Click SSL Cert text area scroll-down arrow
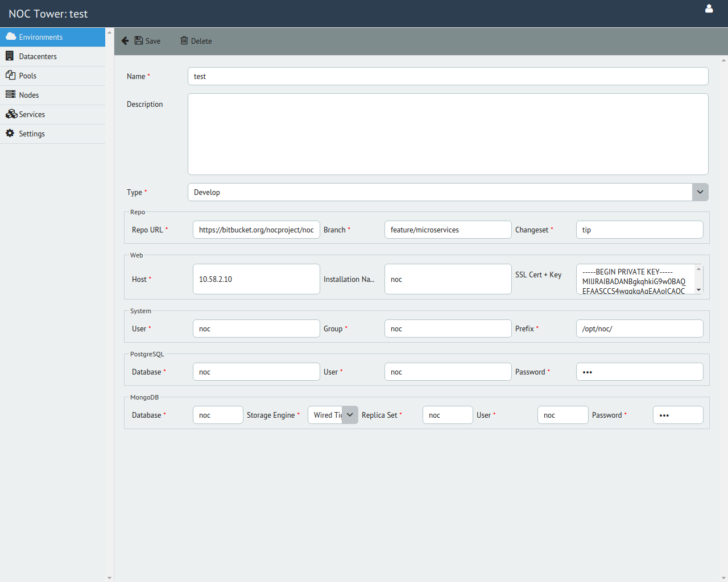The width and height of the screenshot is (728, 582). [x=698, y=290]
